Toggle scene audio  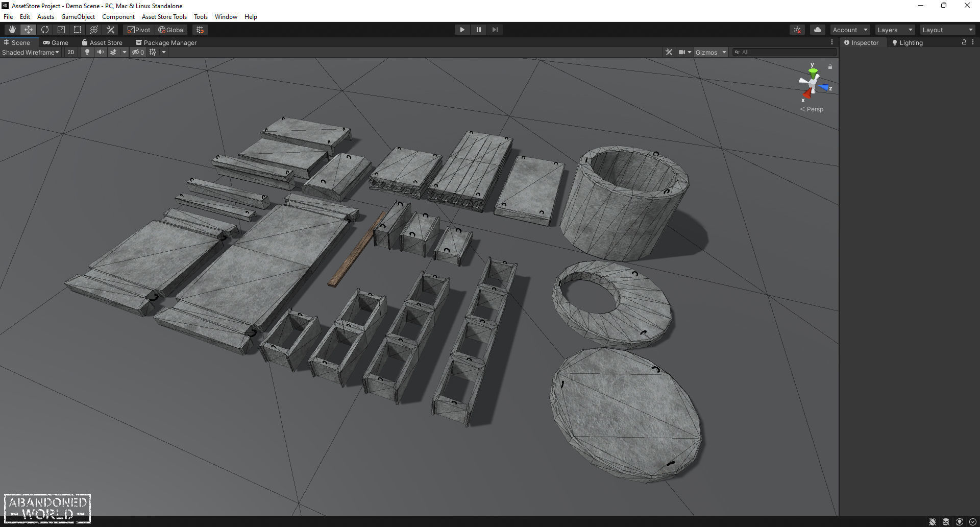(101, 52)
